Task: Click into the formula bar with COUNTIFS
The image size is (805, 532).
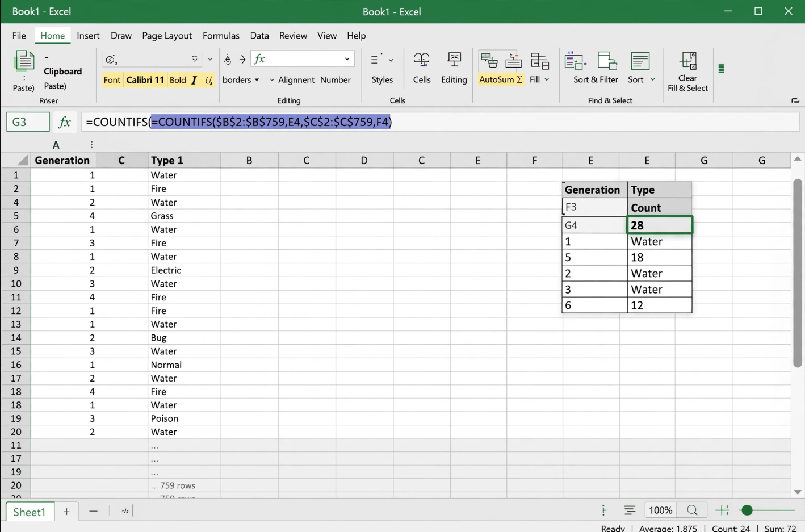Action: click(x=440, y=122)
